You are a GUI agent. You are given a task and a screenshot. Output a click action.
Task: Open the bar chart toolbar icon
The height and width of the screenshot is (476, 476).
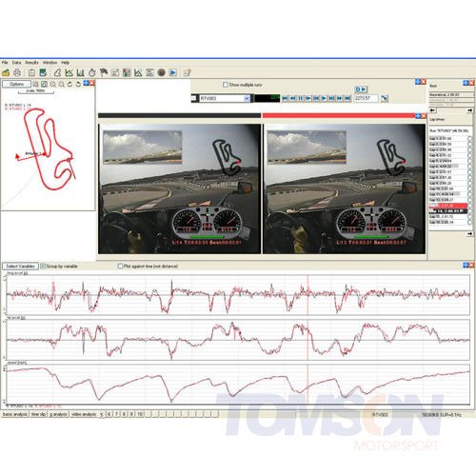point(80,72)
